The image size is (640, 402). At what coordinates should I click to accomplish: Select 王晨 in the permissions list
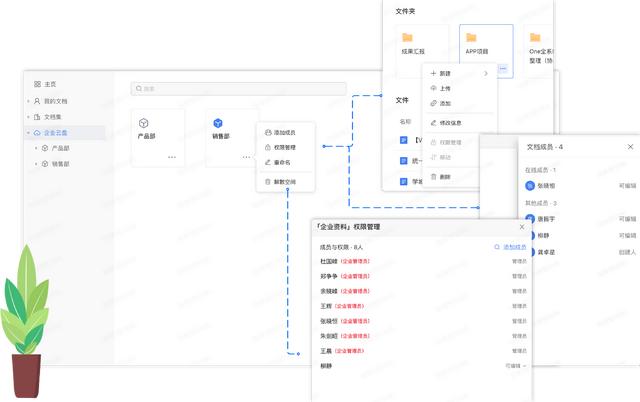326,351
